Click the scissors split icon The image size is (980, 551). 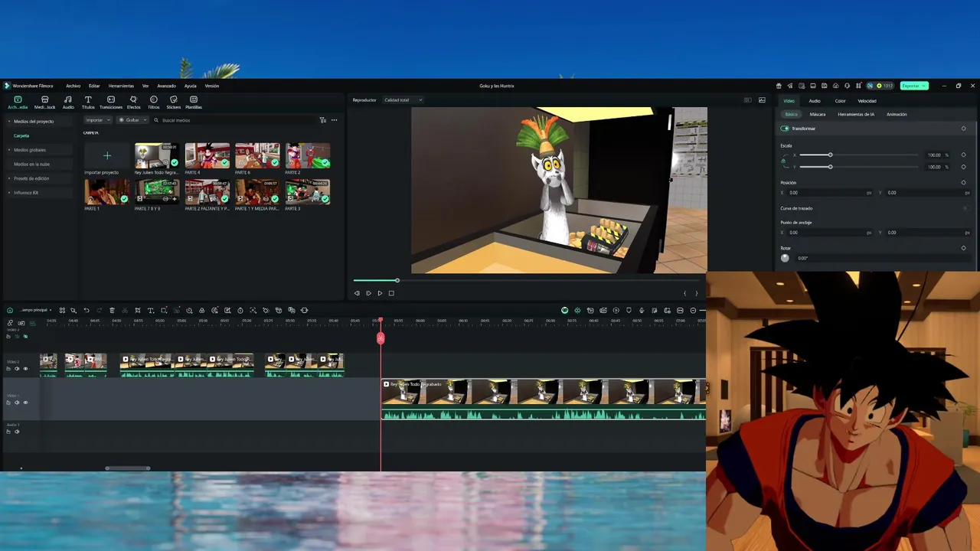click(125, 310)
